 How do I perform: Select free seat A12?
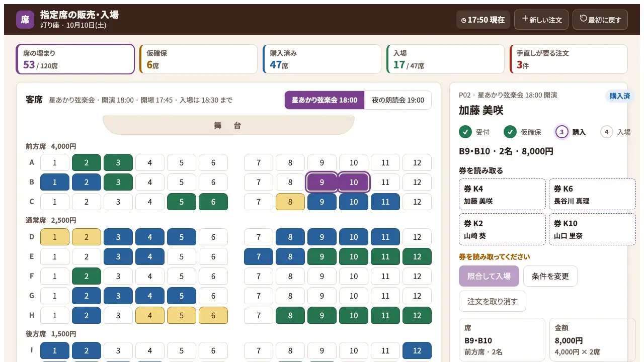(417, 163)
